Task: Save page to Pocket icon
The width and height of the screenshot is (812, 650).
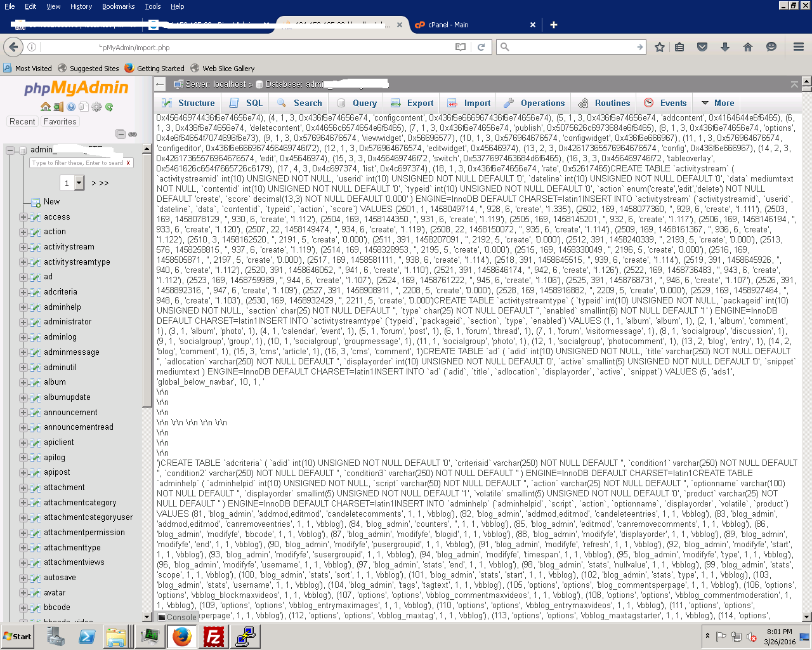Action: (x=702, y=47)
